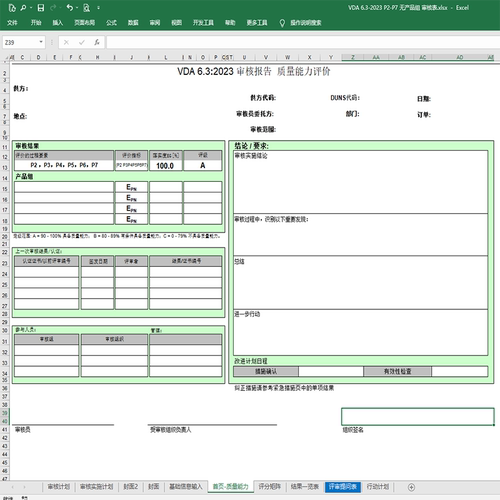Image resolution: width=500 pixels, height=500 pixels.
Task: Open print preview icon in quick access toolbar
Action: point(86,8)
